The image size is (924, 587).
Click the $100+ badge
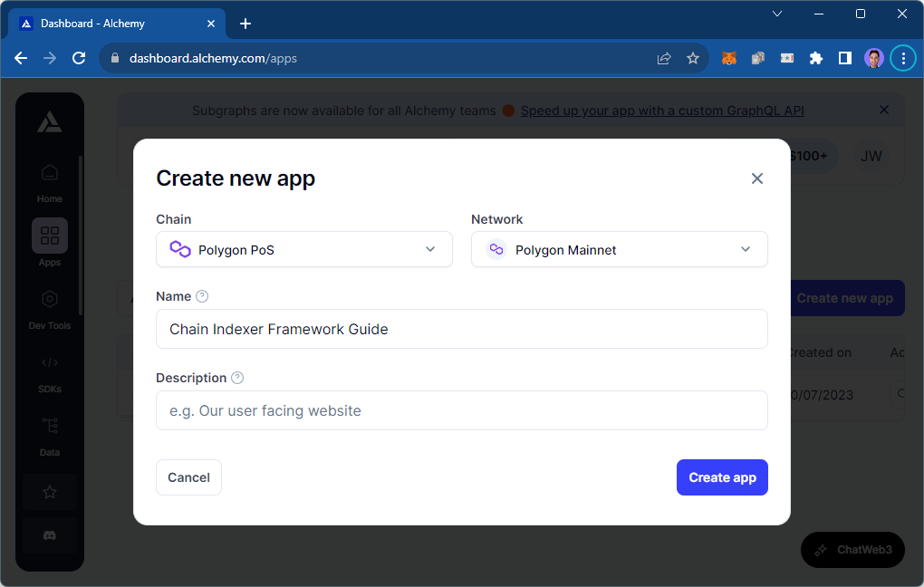click(x=813, y=156)
